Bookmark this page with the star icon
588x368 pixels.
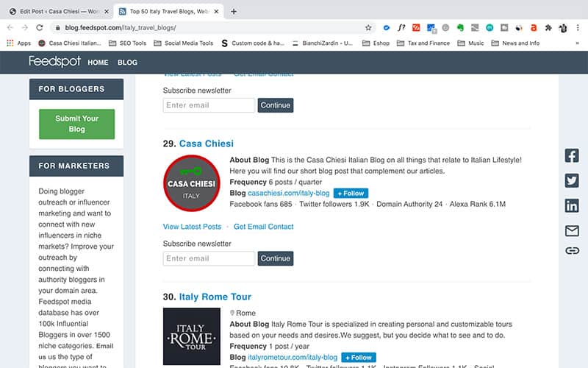pyautogui.click(x=368, y=27)
